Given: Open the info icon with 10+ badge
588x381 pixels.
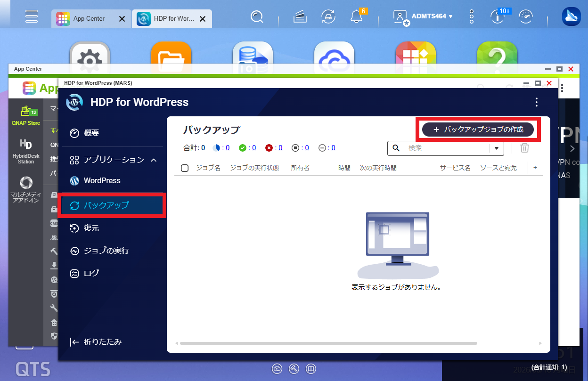Looking at the screenshot, I should [x=497, y=17].
